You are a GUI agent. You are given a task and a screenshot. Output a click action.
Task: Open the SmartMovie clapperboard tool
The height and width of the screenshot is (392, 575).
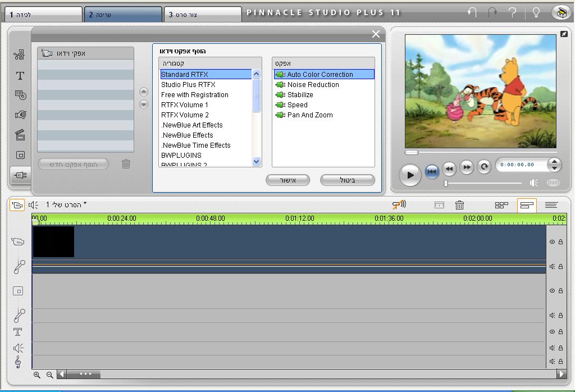tap(20, 135)
